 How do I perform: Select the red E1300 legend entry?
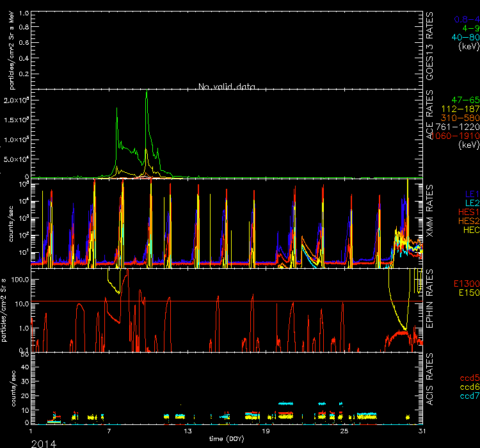pos(465,284)
